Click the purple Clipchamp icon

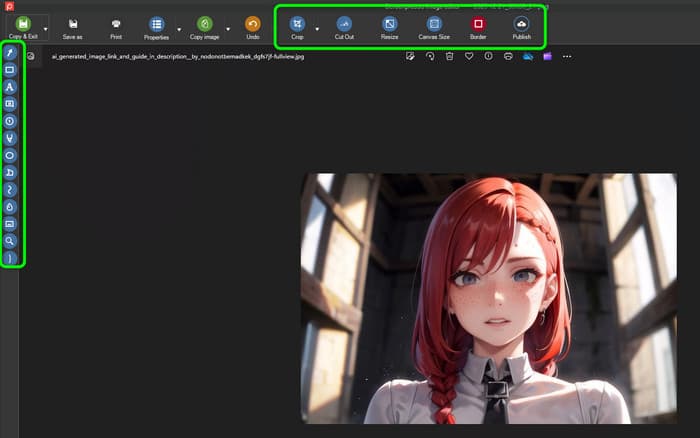547,56
